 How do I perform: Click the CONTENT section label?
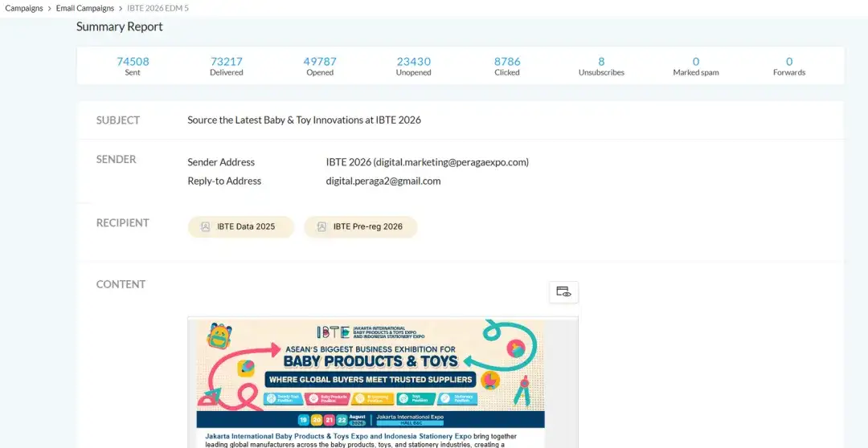tap(121, 284)
